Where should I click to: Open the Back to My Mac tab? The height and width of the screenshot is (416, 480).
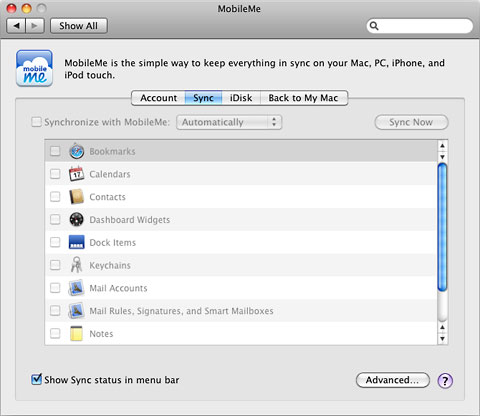click(x=304, y=98)
